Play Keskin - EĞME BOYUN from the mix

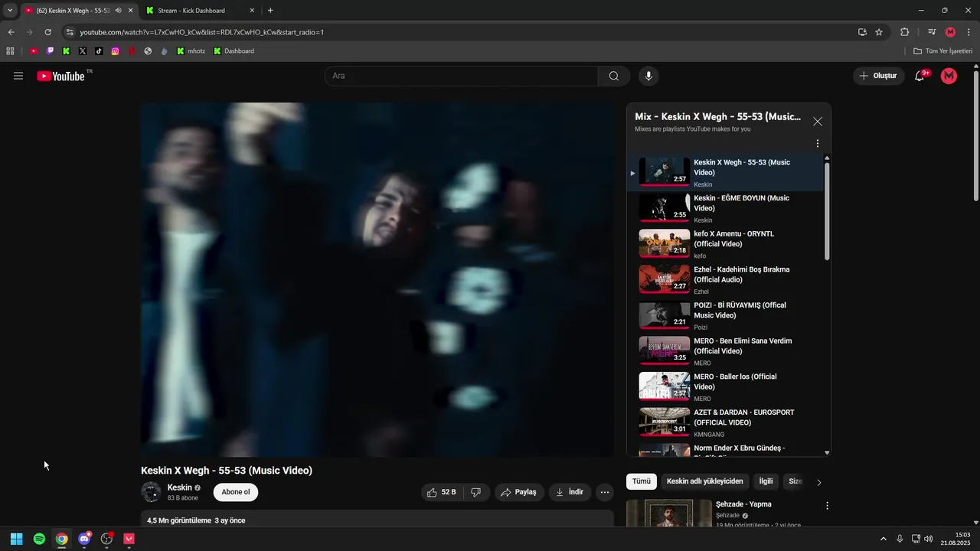727,208
